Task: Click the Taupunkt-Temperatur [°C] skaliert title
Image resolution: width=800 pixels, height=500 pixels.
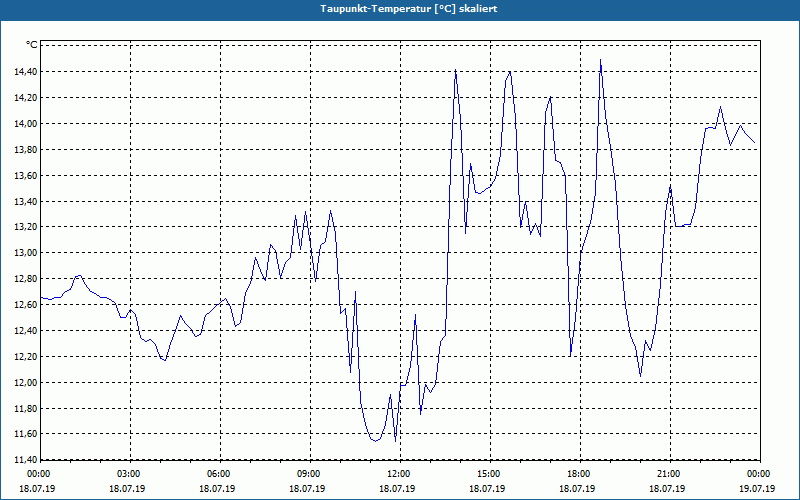Action: (x=409, y=9)
